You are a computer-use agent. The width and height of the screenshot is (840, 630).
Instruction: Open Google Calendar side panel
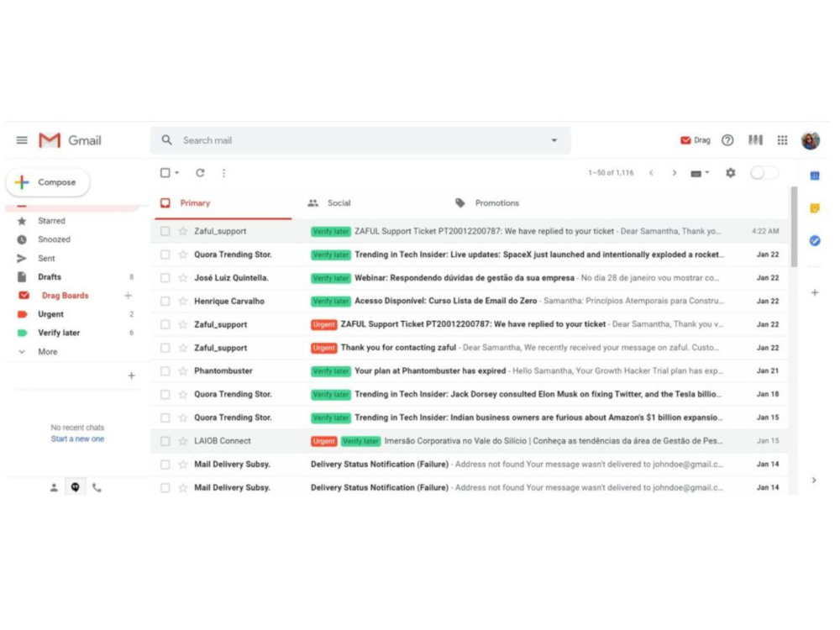pyautogui.click(x=815, y=176)
